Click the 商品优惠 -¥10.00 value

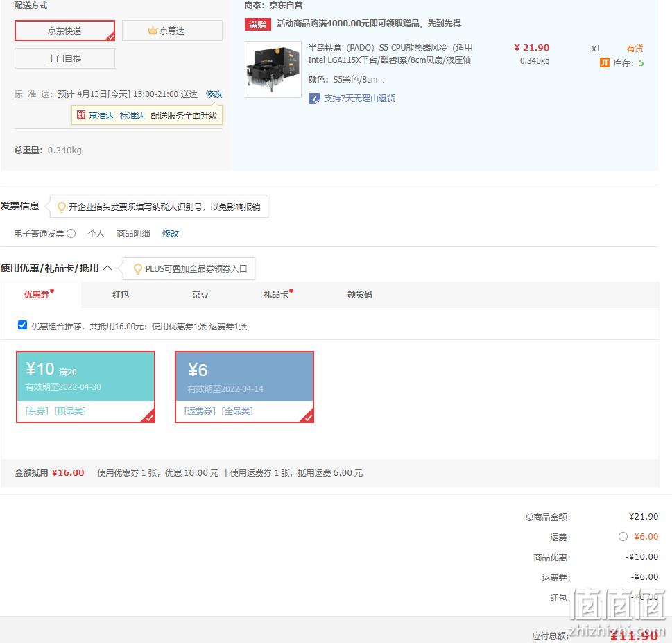tap(641, 557)
